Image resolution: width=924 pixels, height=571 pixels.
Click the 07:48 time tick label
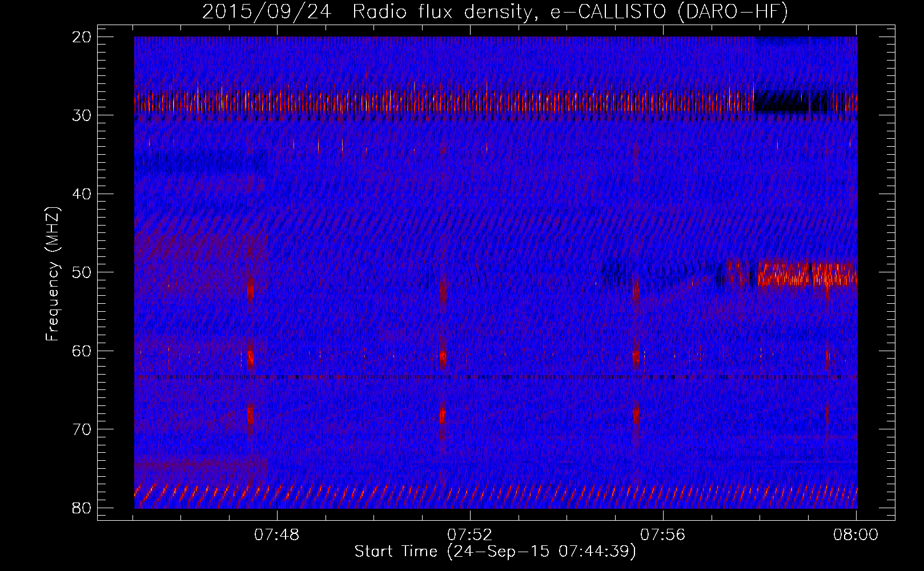[277, 535]
